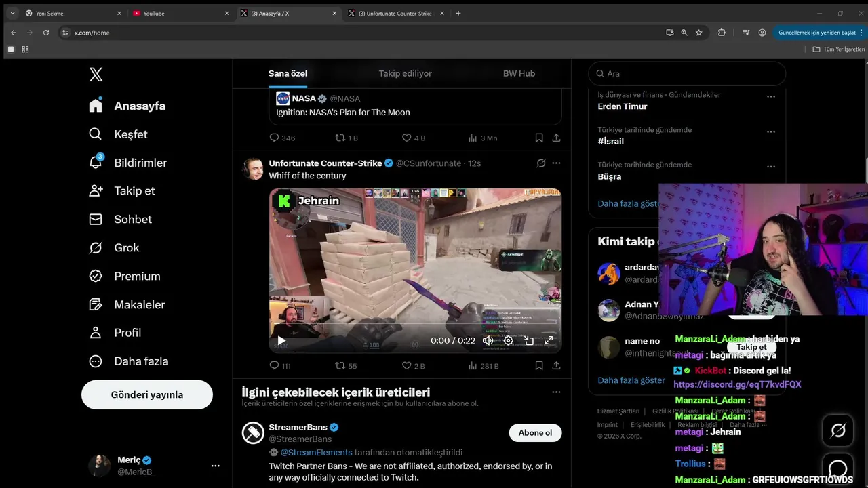Mute the video volume
Screen dimensions: 868x488
tap(488, 340)
